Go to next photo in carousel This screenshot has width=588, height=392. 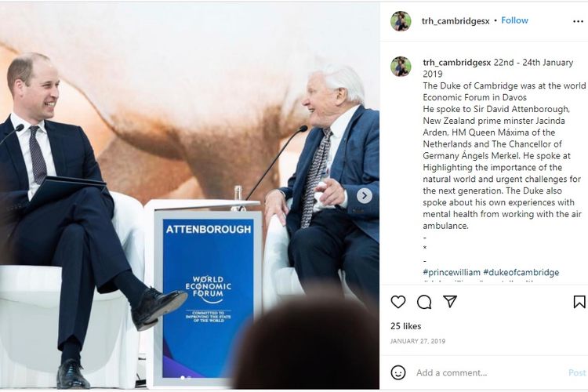click(x=364, y=196)
